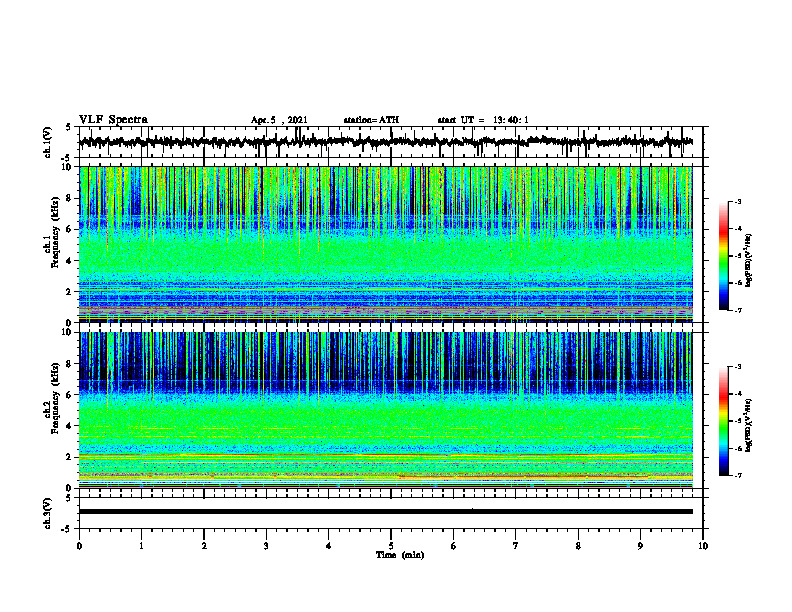Click time axis tick label "9"

click(640, 546)
